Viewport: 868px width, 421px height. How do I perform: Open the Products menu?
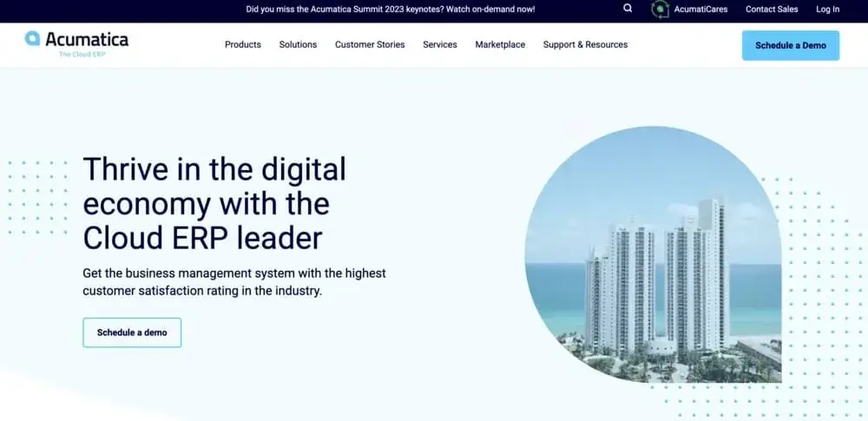pos(242,45)
